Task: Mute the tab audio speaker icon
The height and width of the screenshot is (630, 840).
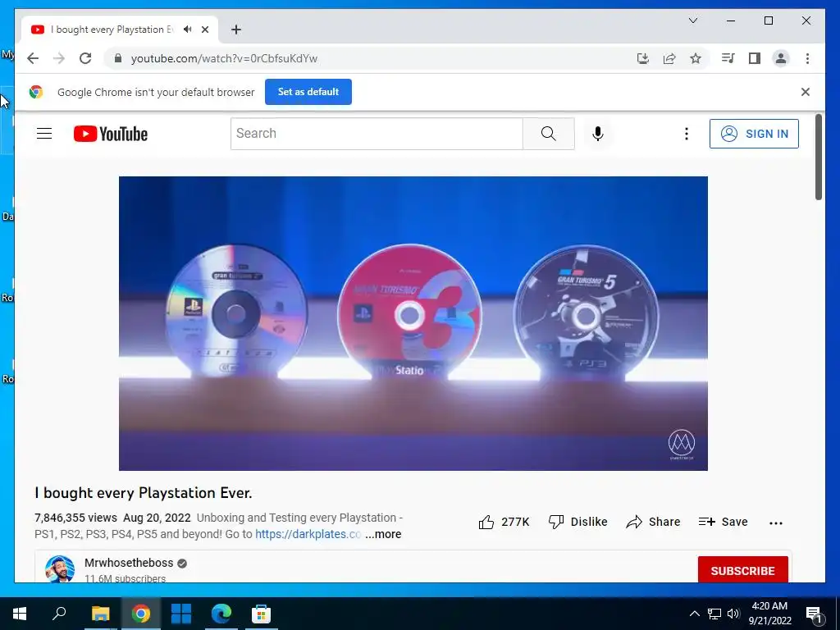Action: pyautogui.click(x=188, y=30)
